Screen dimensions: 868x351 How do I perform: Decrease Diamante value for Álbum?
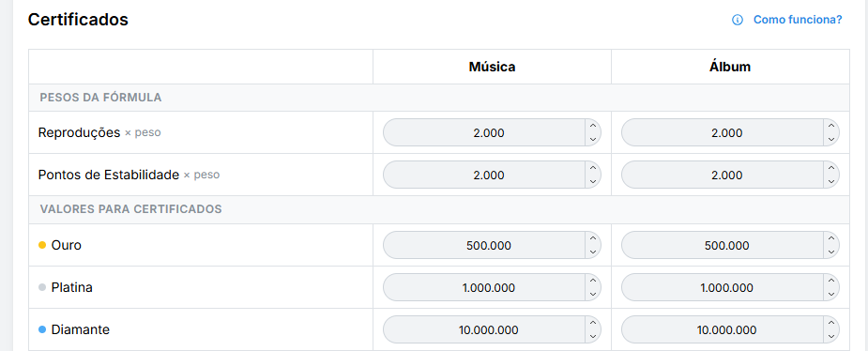(830, 337)
